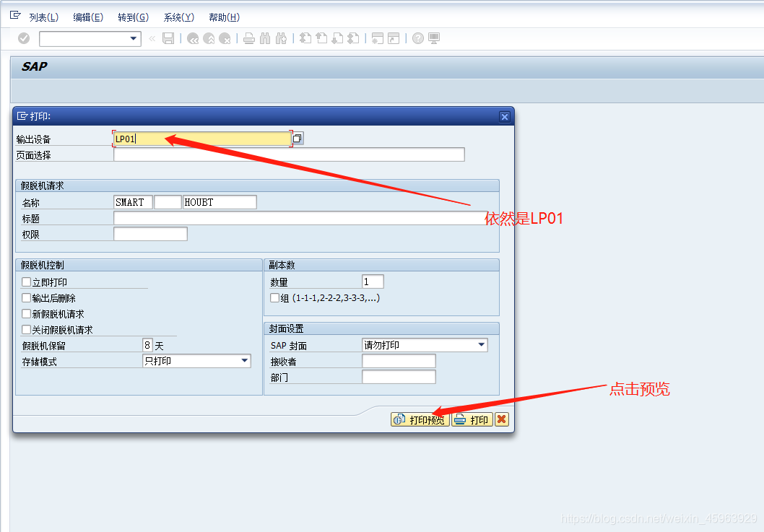Click the empty middle 名称 field
Image resolution: width=764 pixels, height=532 pixels.
tap(168, 202)
